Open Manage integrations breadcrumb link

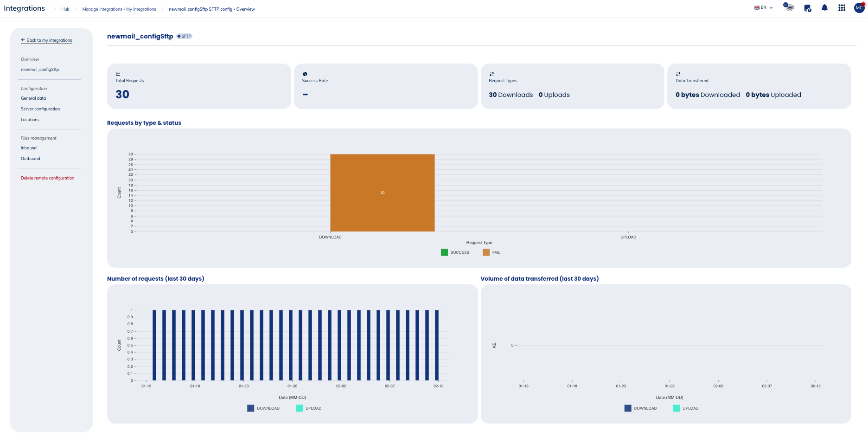(119, 9)
